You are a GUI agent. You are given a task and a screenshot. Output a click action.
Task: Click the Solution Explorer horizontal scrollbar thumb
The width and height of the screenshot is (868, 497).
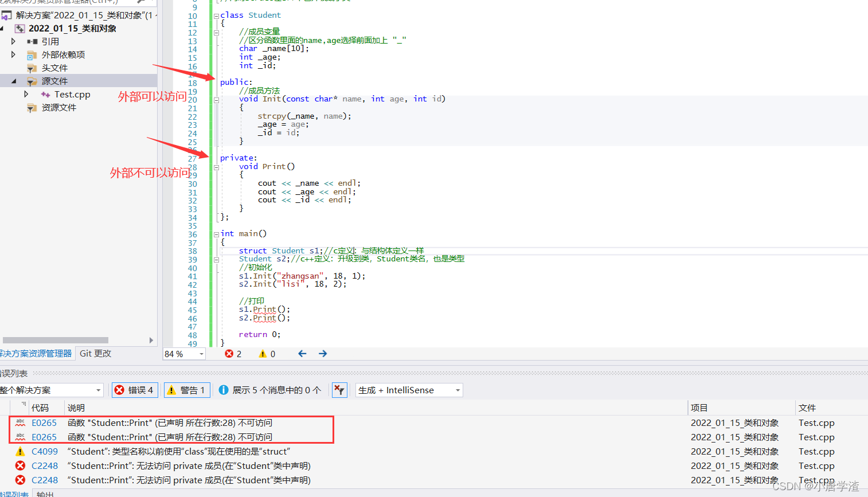(x=56, y=340)
